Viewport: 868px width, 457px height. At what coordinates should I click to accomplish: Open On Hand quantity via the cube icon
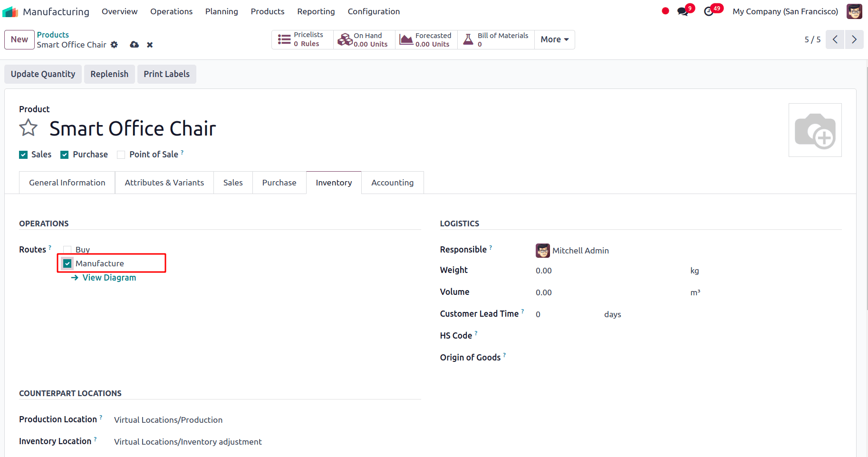click(x=345, y=39)
